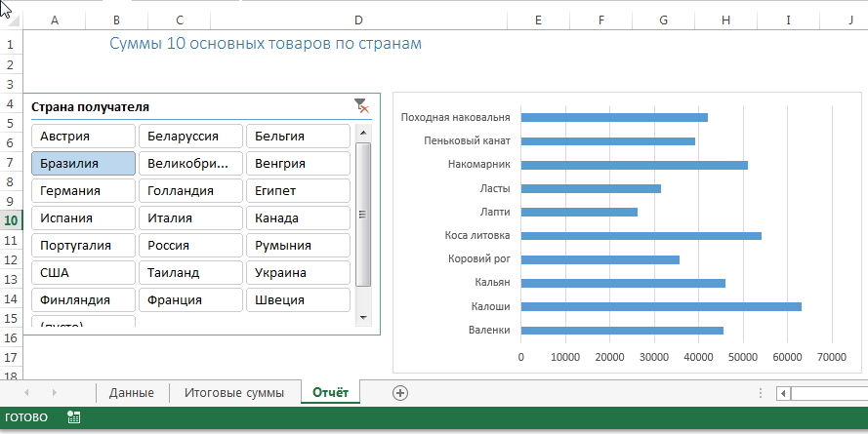The image size is (868, 434).
Task: Select Франция slicer item
Action: [x=190, y=300]
